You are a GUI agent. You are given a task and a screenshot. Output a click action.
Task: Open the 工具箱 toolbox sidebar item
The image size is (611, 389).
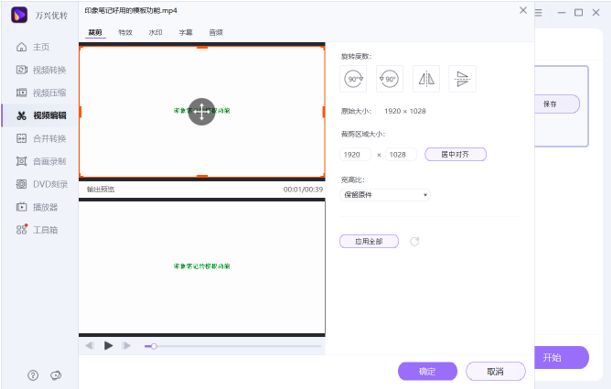37,230
